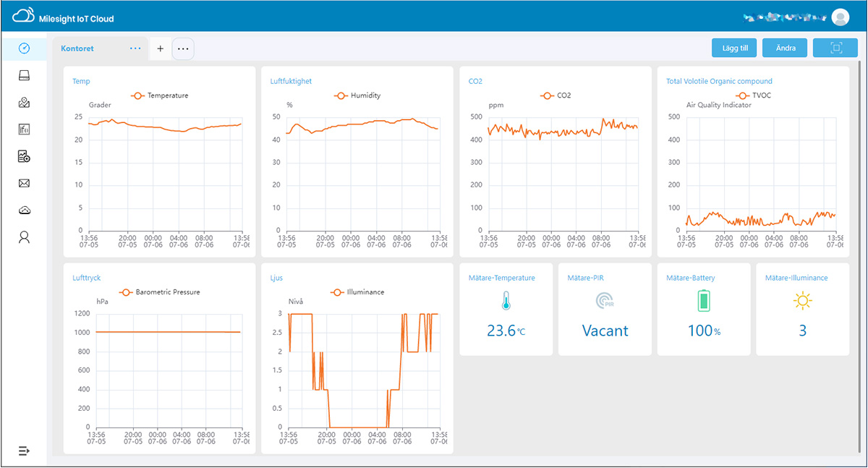Open My Devices icon in sidebar
Image resolution: width=868 pixels, height=468 pixels.
(x=24, y=75)
